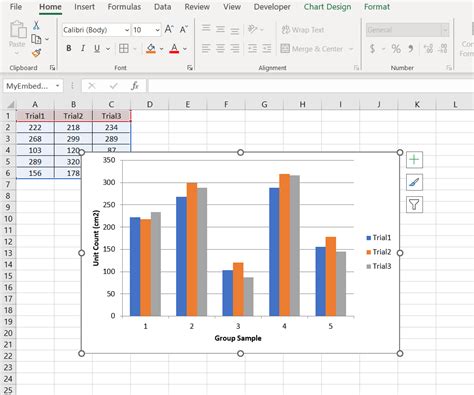Viewport: 474px width, 395px height.
Task: Click the Orientation text angle icon
Action: pyautogui.click(x=253, y=29)
